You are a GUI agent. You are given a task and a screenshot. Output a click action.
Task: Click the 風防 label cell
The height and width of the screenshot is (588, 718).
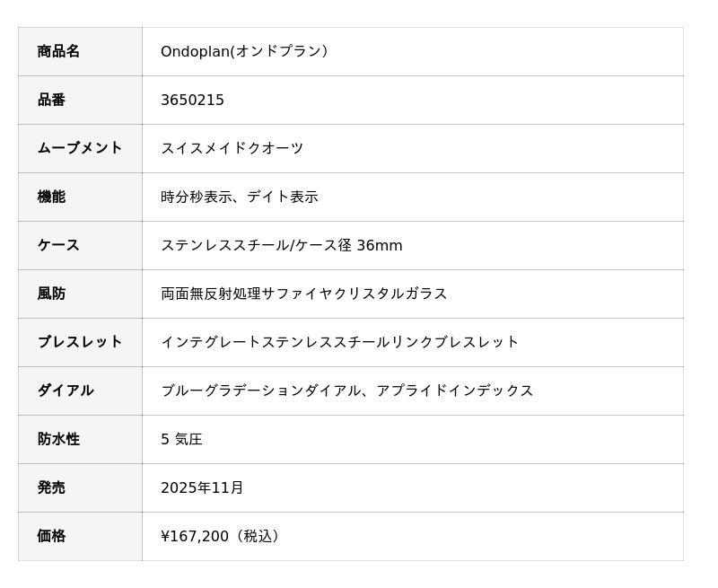click(x=51, y=294)
